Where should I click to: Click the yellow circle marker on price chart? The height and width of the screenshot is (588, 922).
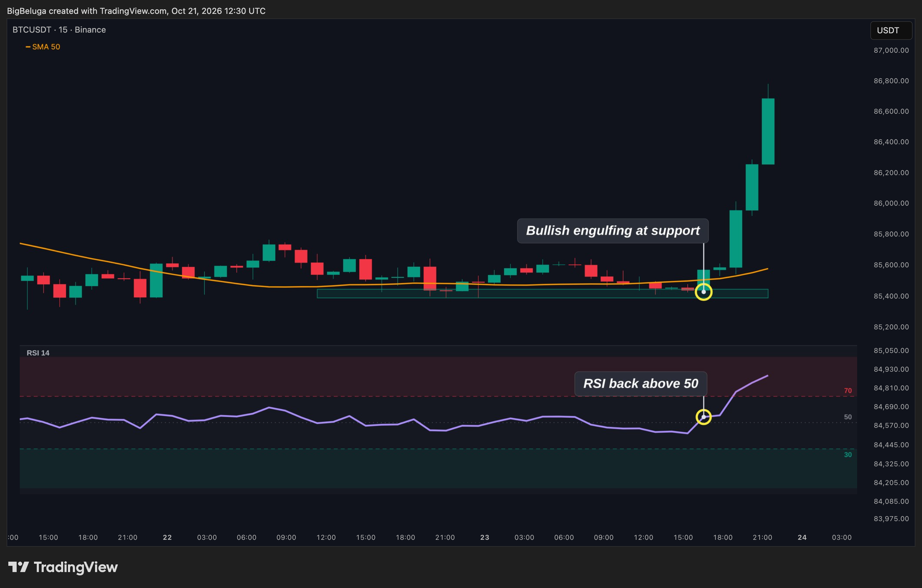(x=703, y=292)
